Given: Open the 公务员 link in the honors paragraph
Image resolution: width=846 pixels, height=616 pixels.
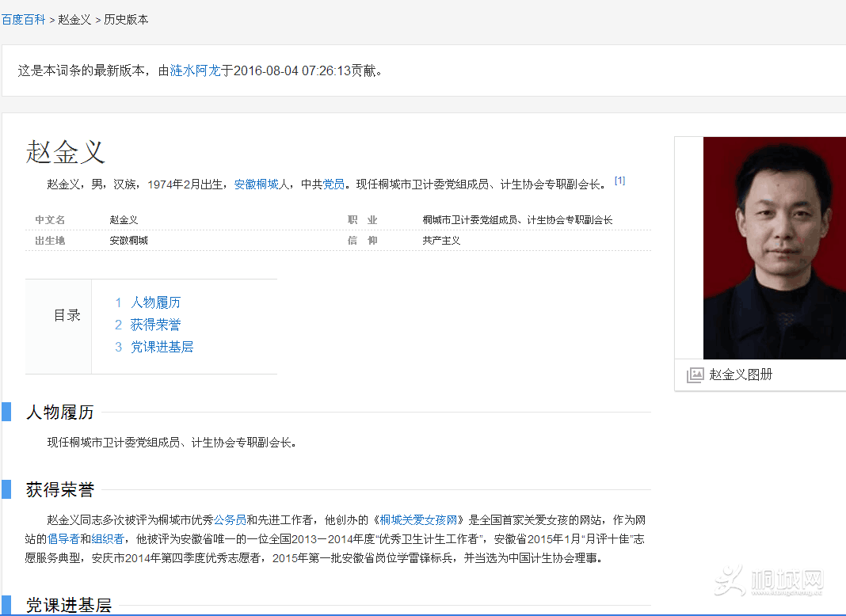Looking at the screenshot, I should [x=230, y=520].
